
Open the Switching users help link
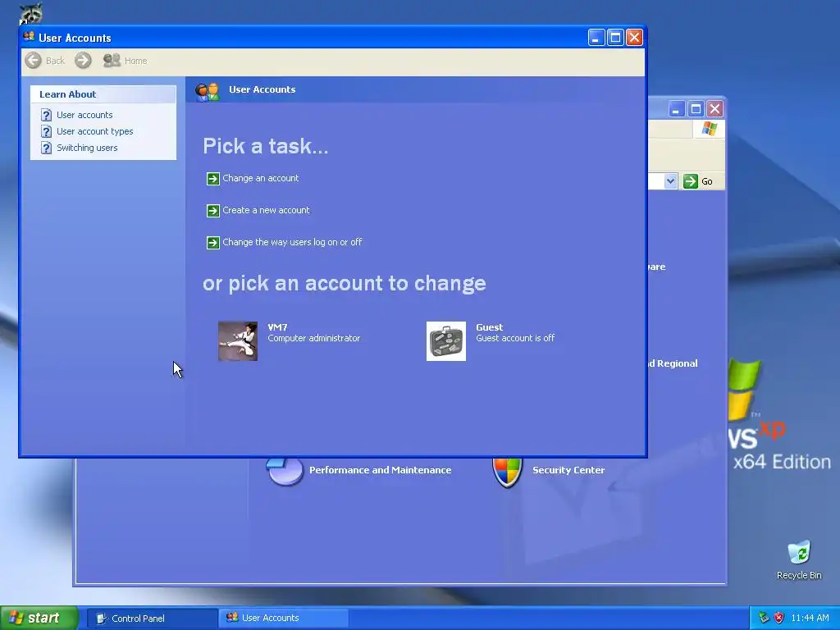(87, 148)
